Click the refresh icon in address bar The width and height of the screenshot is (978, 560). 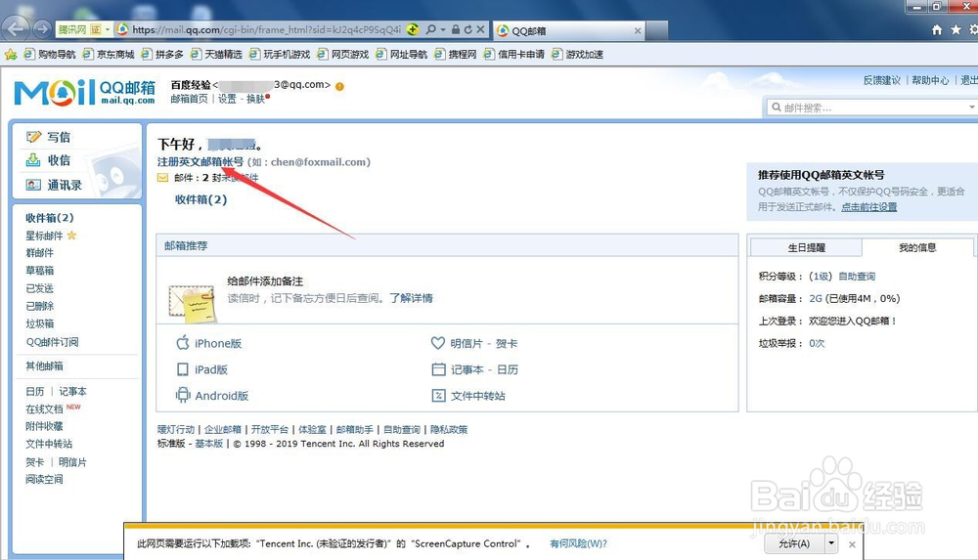pyautogui.click(x=467, y=29)
